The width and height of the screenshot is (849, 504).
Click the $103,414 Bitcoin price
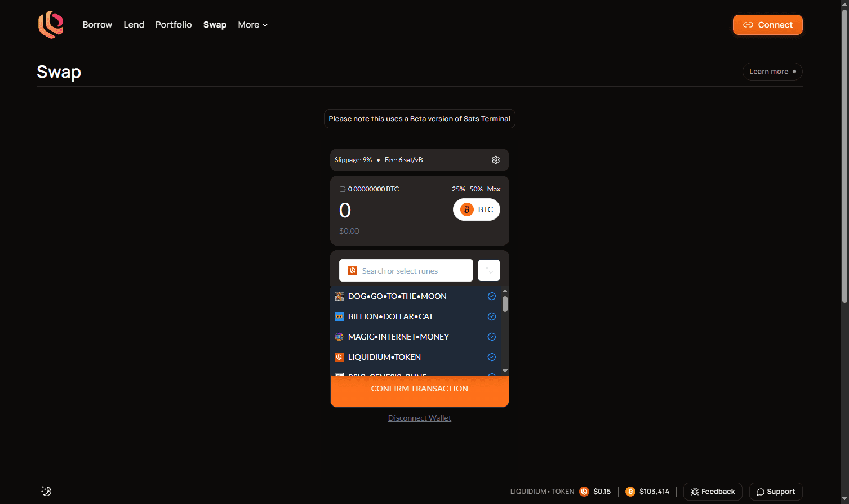click(655, 492)
